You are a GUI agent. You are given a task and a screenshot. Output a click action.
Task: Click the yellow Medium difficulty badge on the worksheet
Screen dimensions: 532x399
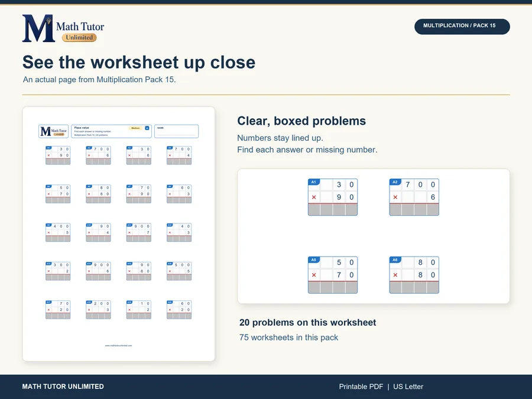pos(135,128)
